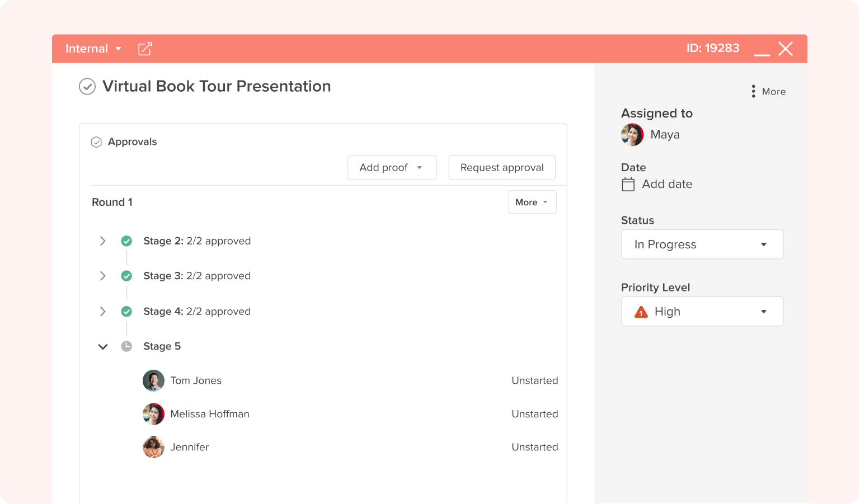Open the Internal visibility dropdown
This screenshot has height=504, width=860.
[x=93, y=49]
